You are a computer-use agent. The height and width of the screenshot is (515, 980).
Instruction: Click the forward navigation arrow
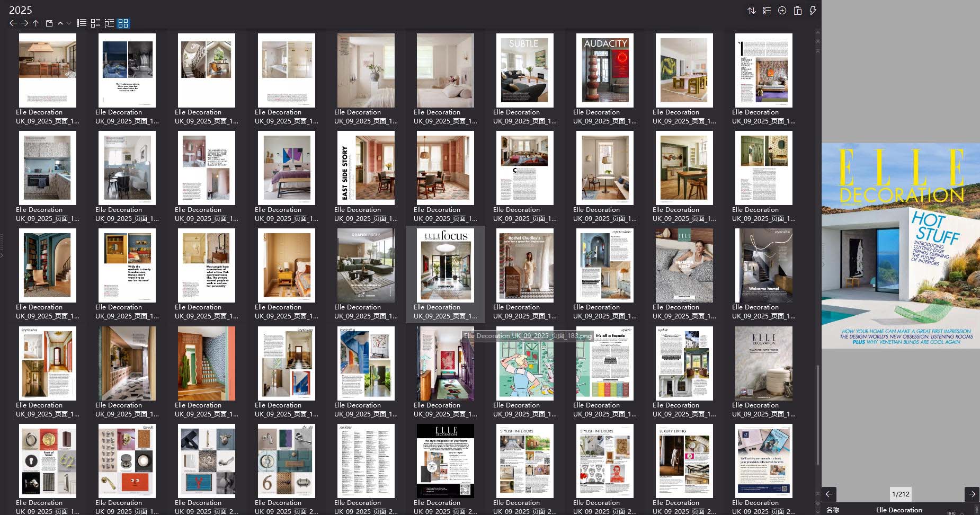(25, 23)
